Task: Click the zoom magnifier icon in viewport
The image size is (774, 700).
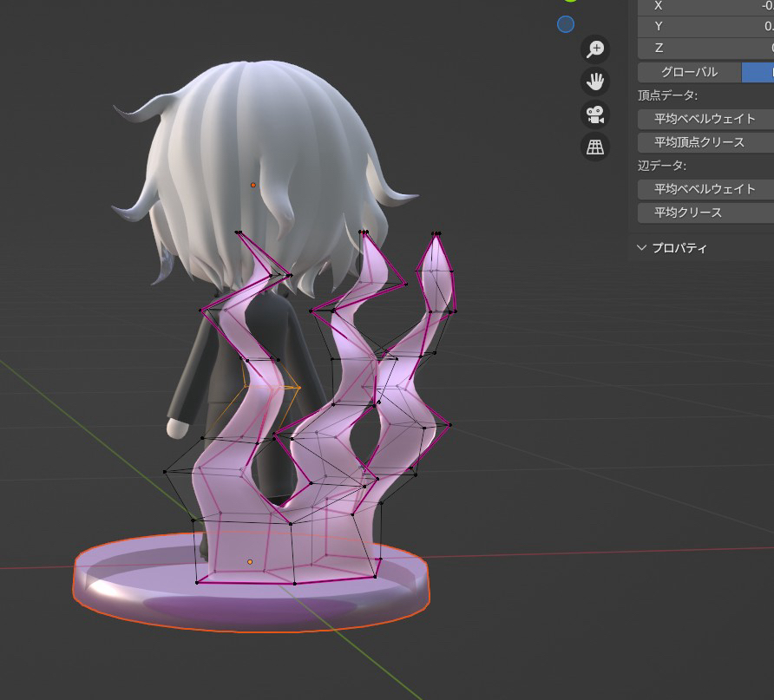Action: (x=594, y=49)
